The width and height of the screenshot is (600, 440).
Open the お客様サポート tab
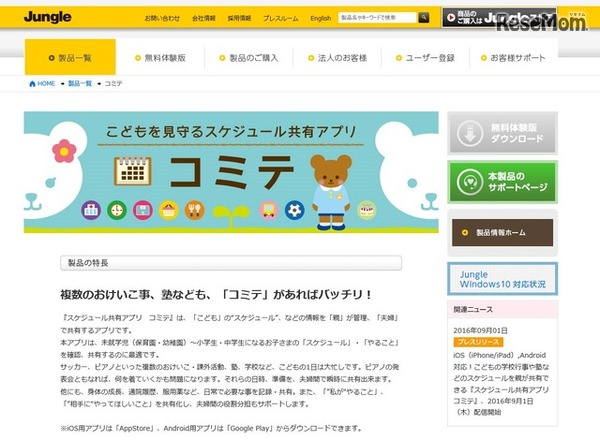[514, 58]
